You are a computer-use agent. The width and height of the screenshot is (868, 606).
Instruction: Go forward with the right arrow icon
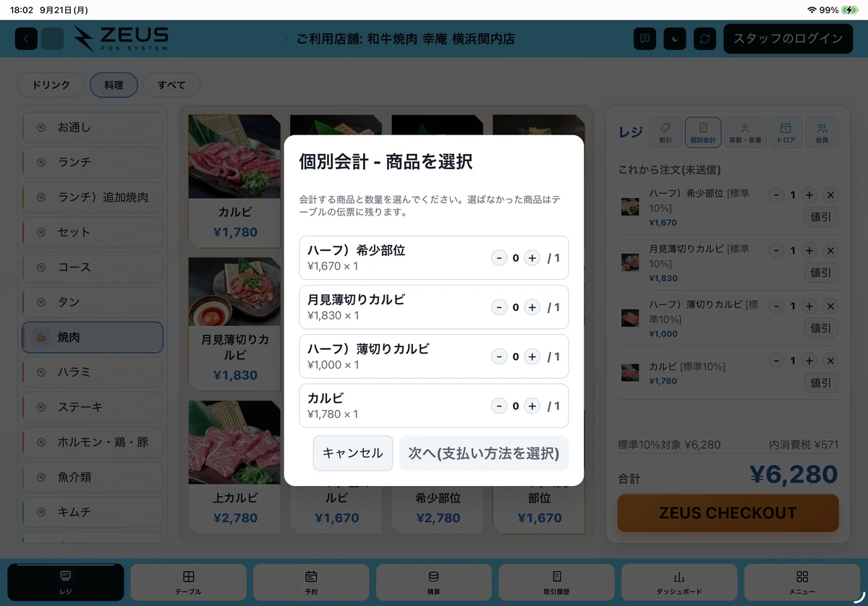tap(52, 38)
